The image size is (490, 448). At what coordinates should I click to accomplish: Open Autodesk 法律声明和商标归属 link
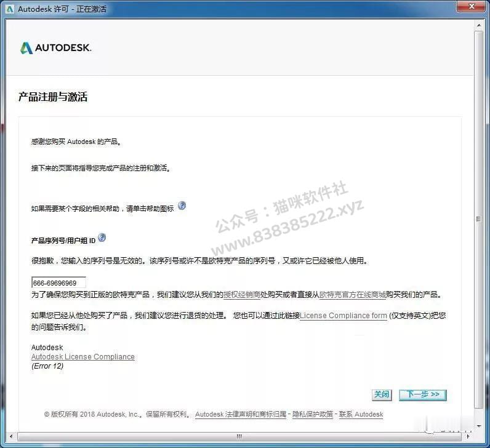pos(241,414)
